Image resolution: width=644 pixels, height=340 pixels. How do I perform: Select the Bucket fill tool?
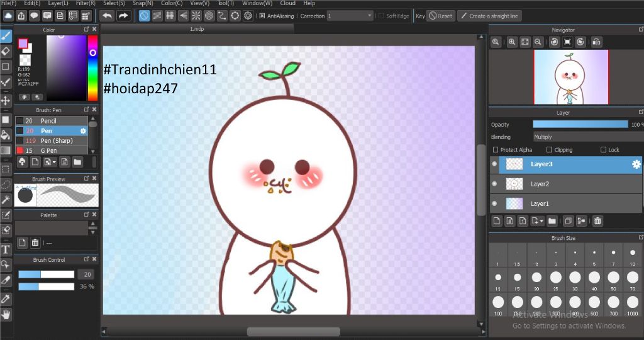6,135
